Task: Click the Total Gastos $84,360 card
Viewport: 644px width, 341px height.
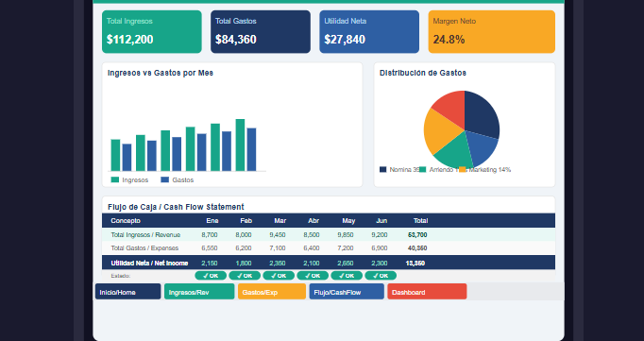Action: [x=261, y=32]
